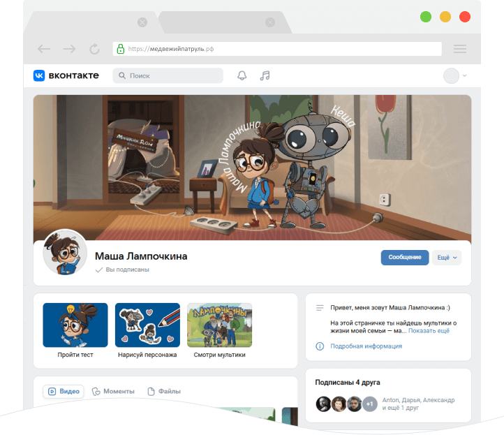Image resolution: width=504 pixels, height=435 pixels.
Task: Click the green window control button
Action: click(426, 17)
